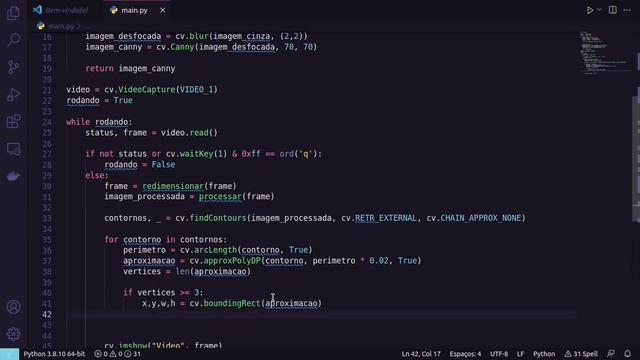
Task: Click the arcLength method name
Action: [215, 250]
